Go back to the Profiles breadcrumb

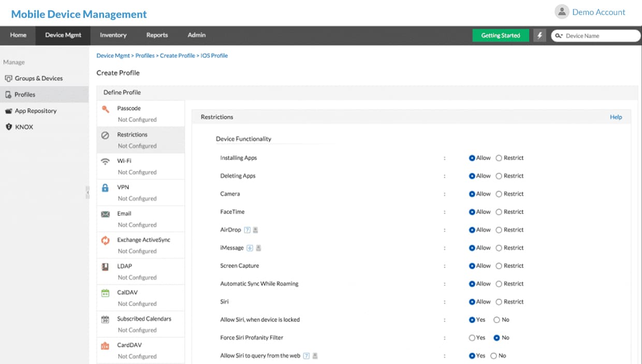[x=145, y=55]
